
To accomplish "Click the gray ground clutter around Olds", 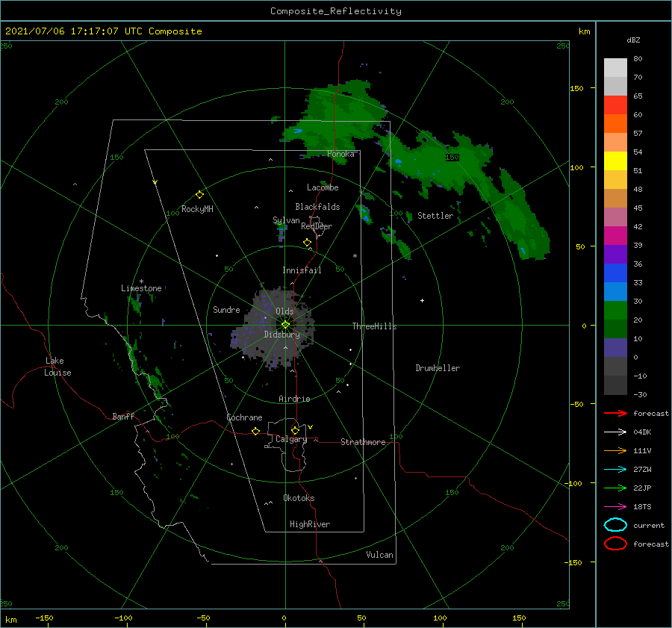I will coord(274,328).
